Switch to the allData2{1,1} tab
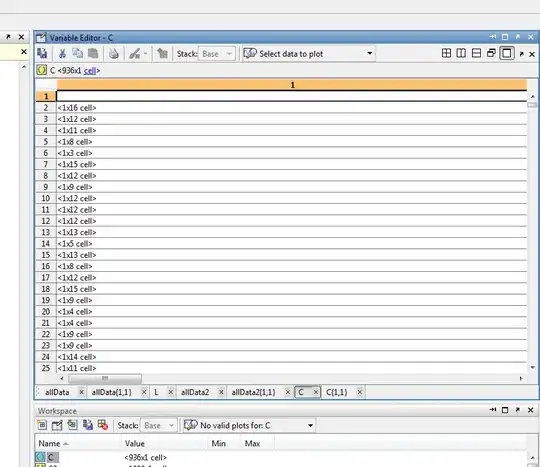 pos(253,392)
